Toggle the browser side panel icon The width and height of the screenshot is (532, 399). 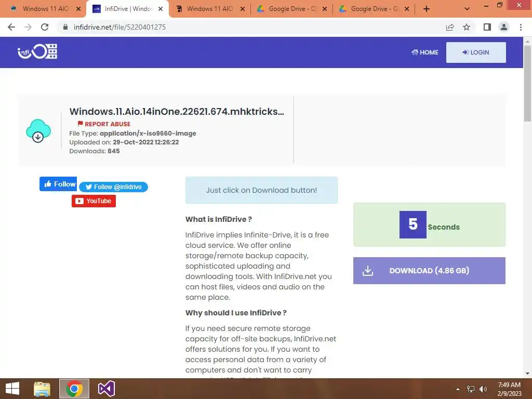487,27
